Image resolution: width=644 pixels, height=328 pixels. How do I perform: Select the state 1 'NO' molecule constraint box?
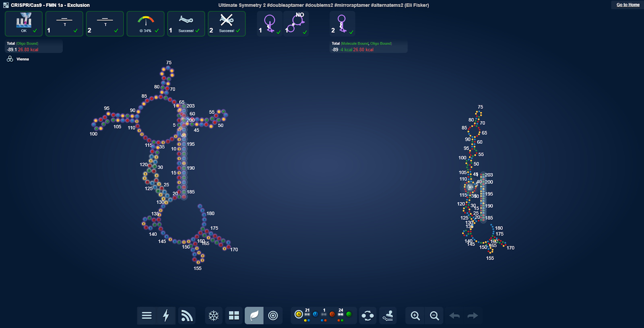(296, 24)
